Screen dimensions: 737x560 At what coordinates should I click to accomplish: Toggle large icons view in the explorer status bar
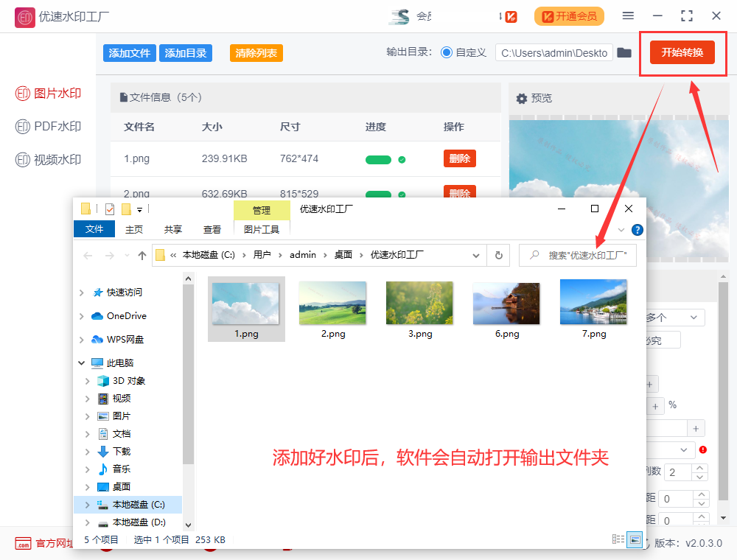[x=635, y=539]
